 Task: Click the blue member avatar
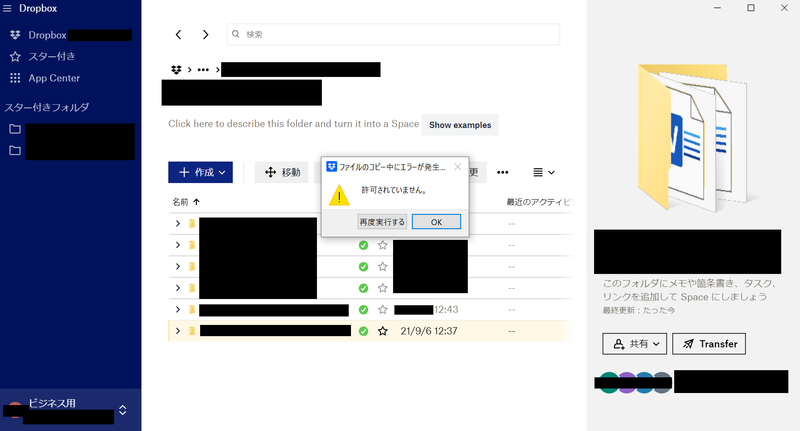(x=644, y=383)
